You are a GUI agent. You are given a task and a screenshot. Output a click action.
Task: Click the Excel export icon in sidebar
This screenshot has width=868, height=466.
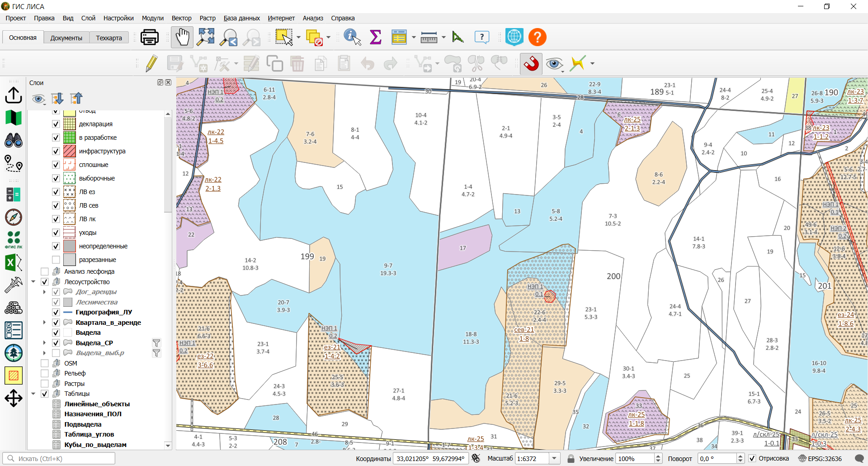(14, 262)
